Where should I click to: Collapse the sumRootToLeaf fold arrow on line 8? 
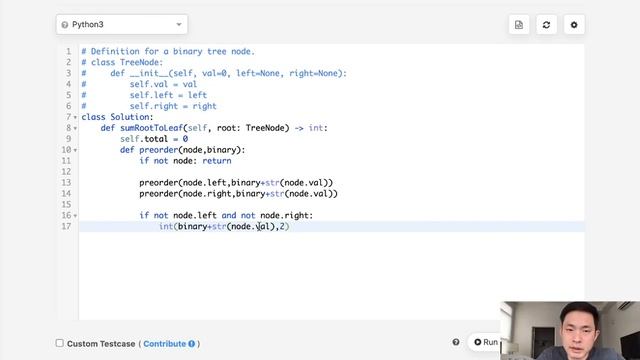[x=75, y=129]
